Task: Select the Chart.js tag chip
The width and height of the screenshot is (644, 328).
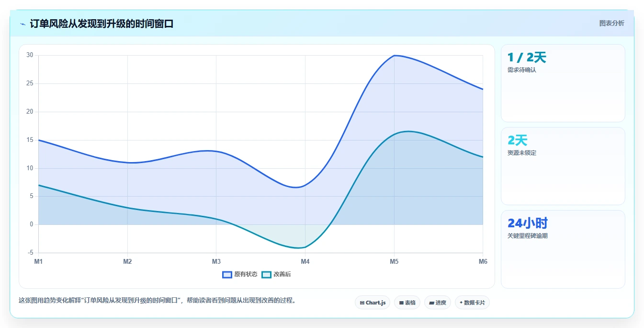Action: click(373, 303)
